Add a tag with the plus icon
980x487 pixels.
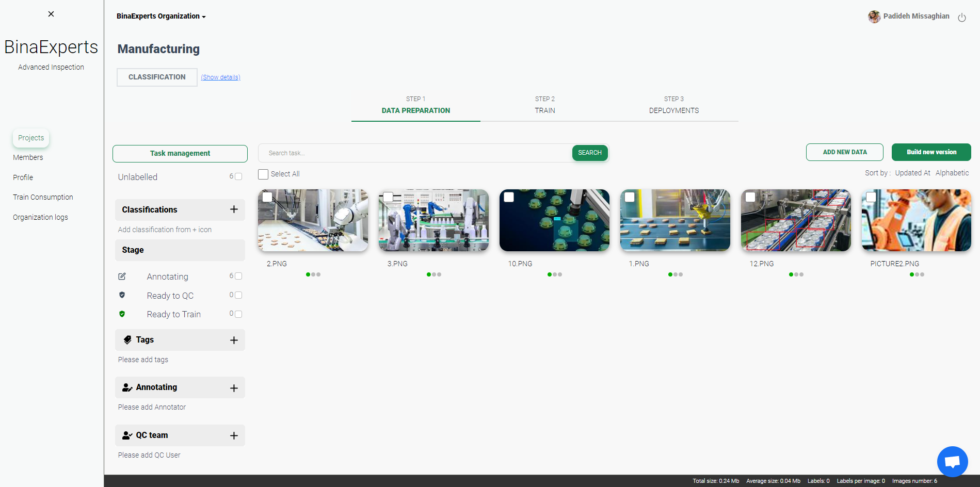click(234, 340)
